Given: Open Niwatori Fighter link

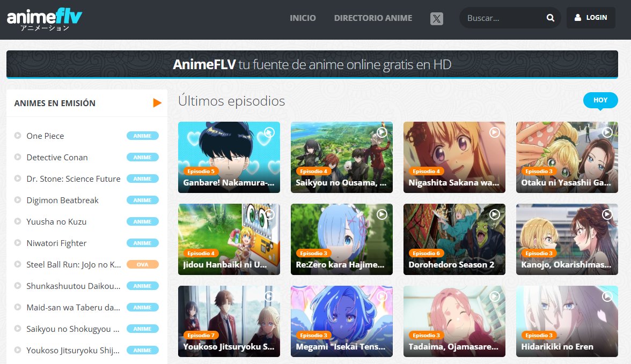Looking at the screenshot, I should 56,243.
